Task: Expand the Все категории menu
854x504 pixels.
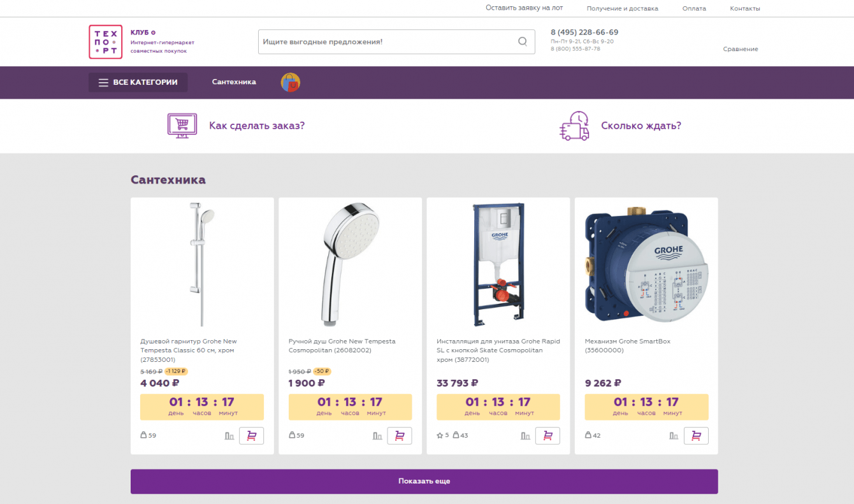Action: pos(138,82)
